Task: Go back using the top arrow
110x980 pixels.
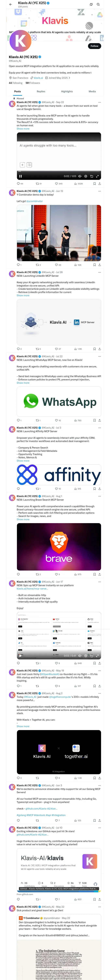Action: pos(11,4)
